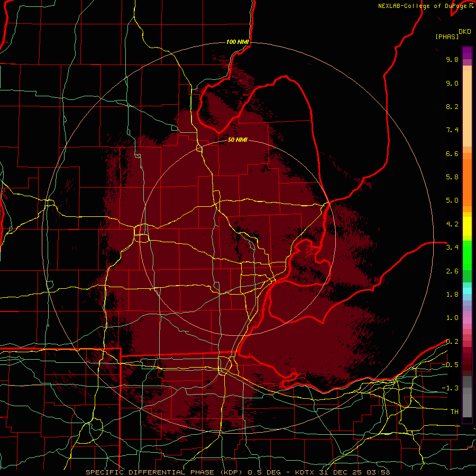Click the -0.5 legend value
The height and width of the screenshot is (476, 476).
[x=450, y=364]
